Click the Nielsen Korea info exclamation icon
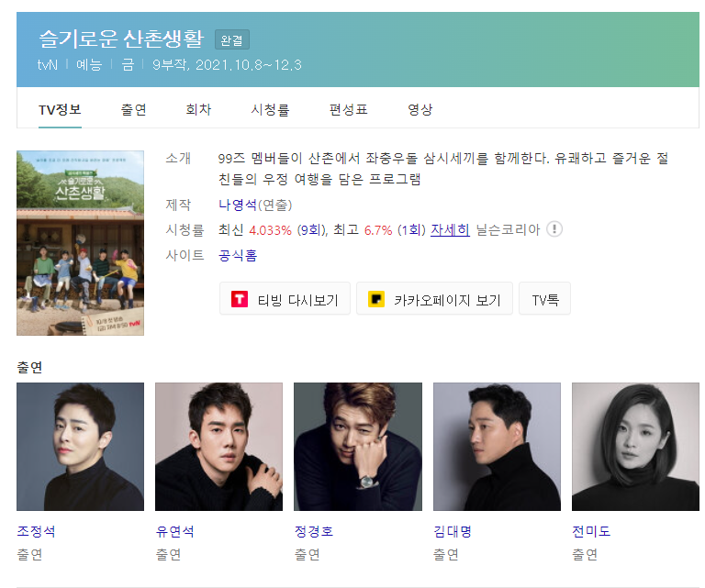 (x=554, y=229)
